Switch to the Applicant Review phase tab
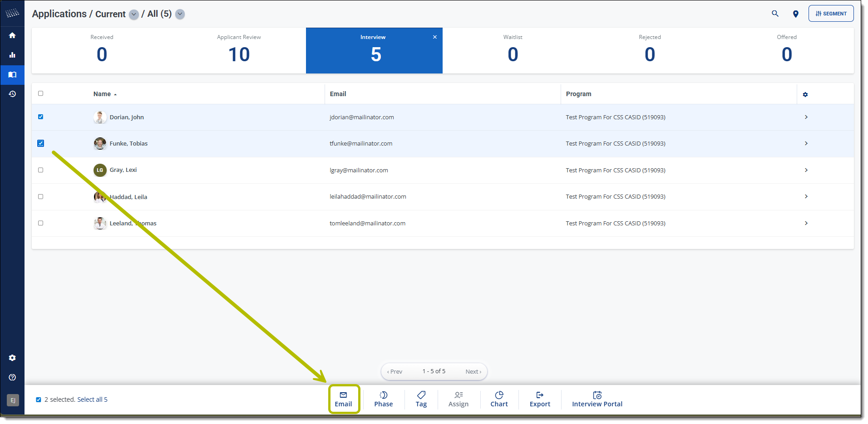Image resolution: width=868 pixels, height=424 pixels. pyautogui.click(x=239, y=50)
